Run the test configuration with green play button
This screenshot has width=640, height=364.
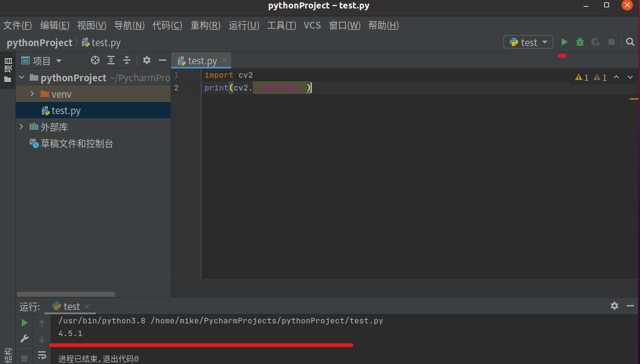click(564, 42)
